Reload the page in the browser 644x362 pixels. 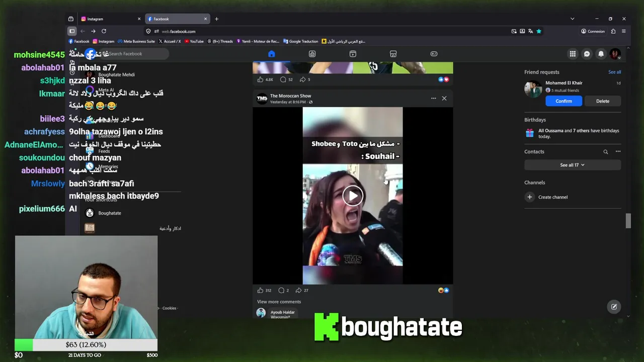(104, 31)
